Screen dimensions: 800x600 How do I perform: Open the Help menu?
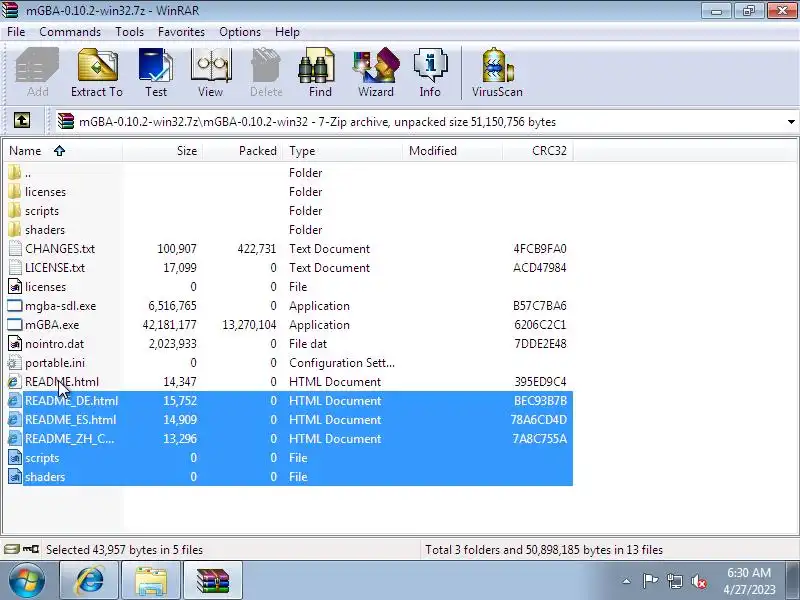(x=287, y=32)
